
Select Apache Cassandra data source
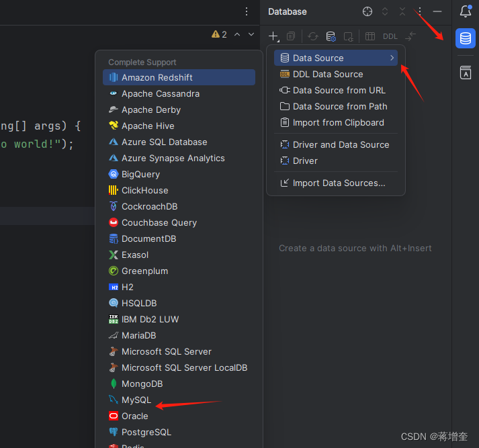(179, 94)
